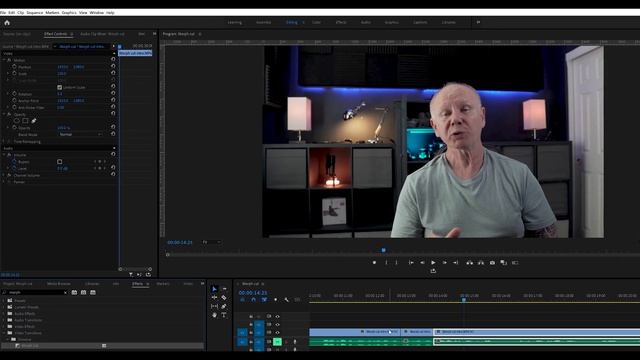Toggle animation stopwatch for Rotation
This screenshot has width=640, height=360.
[14, 94]
